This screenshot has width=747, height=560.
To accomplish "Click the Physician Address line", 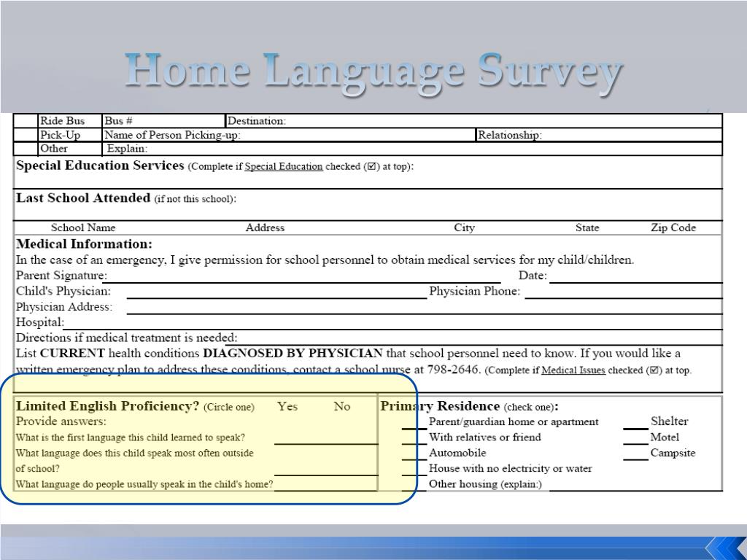I will point(425,308).
